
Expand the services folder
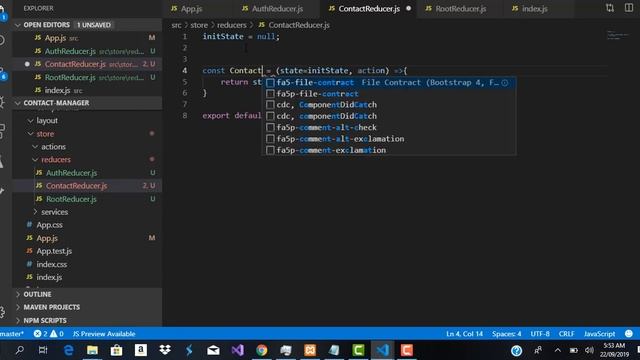pyautogui.click(x=35, y=212)
